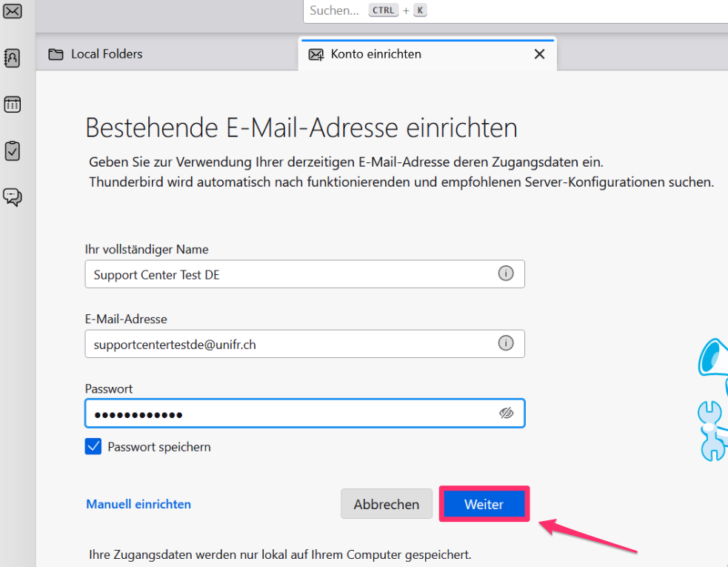Click into the Passwort input field
This screenshot has width=728, height=567.
point(289,414)
